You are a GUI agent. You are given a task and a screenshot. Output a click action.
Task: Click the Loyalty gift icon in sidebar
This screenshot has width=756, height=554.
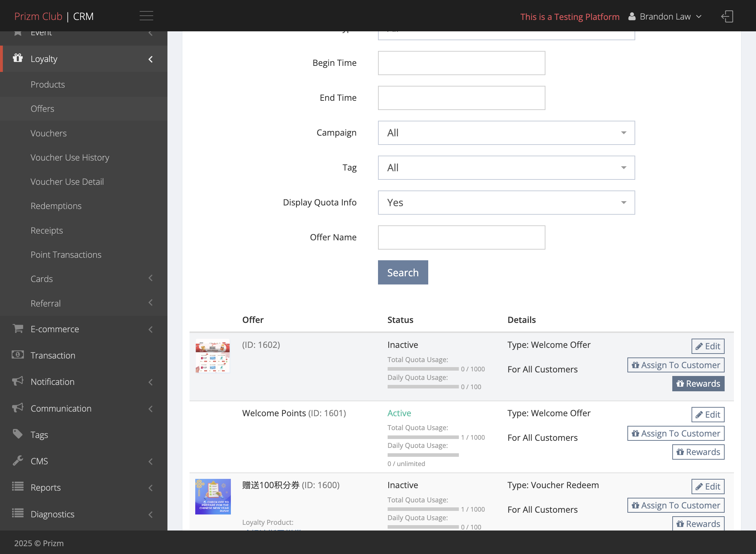18,58
